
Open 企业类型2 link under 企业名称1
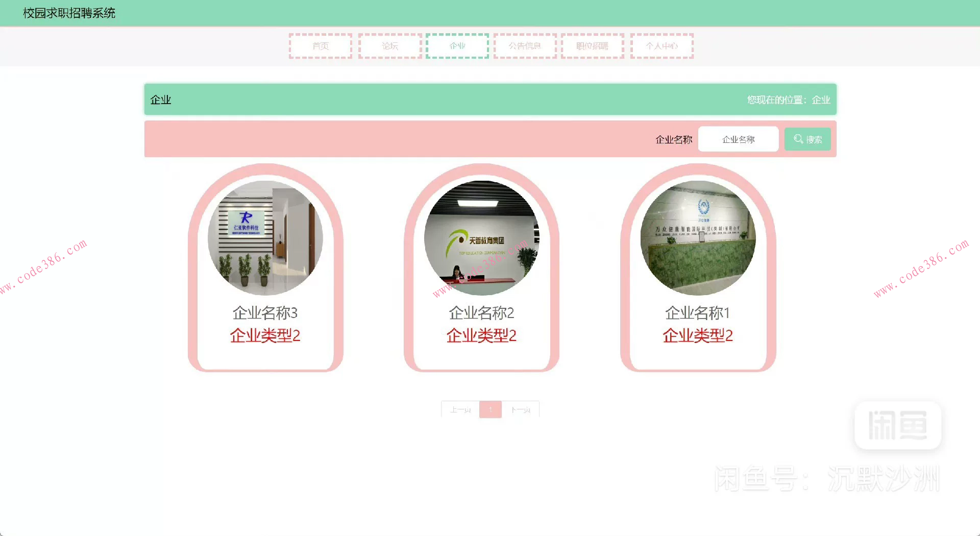698,335
